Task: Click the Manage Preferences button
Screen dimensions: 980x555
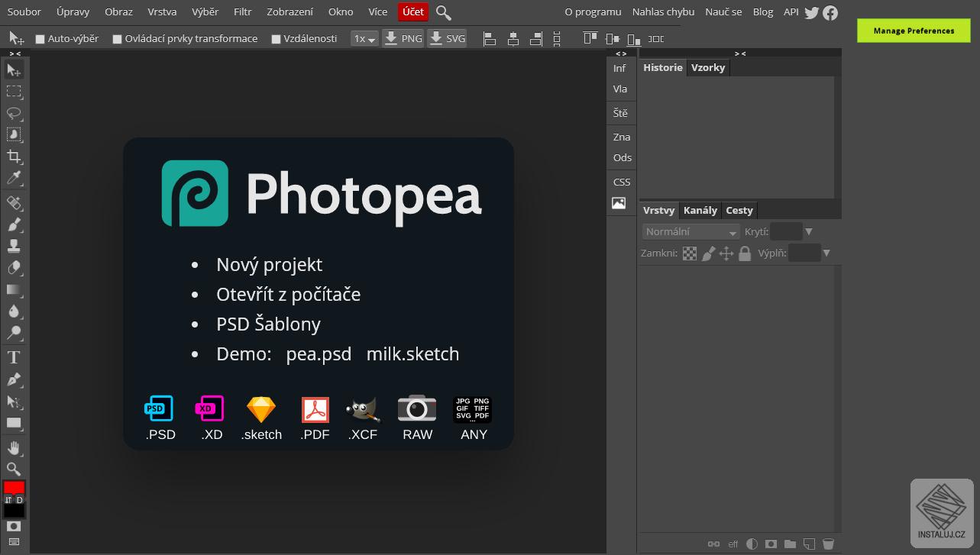Action: pos(914,31)
